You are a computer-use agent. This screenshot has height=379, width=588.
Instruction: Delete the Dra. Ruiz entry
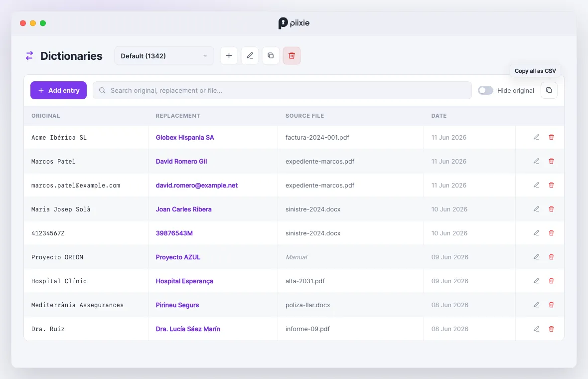click(551, 329)
